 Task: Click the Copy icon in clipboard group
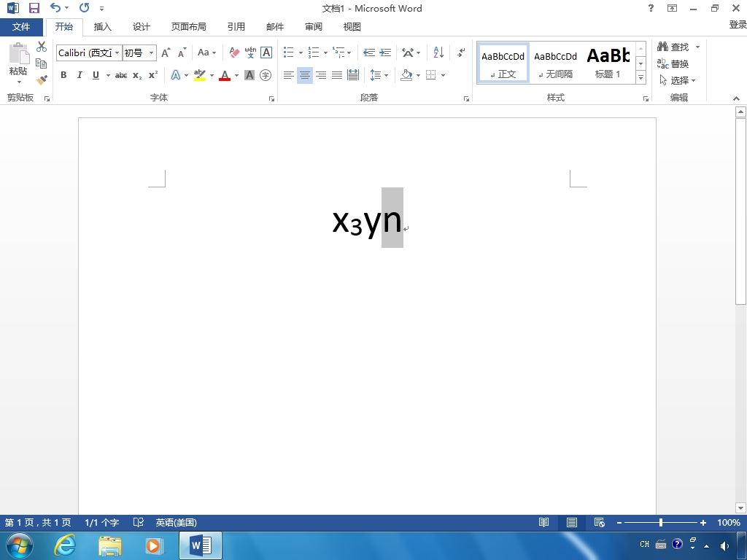pyautogui.click(x=41, y=63)
